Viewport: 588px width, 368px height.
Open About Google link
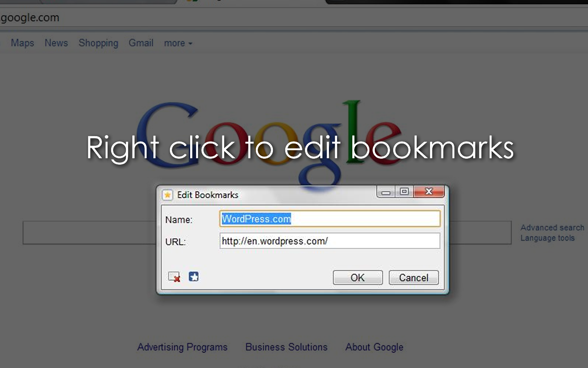coord(374,347)
